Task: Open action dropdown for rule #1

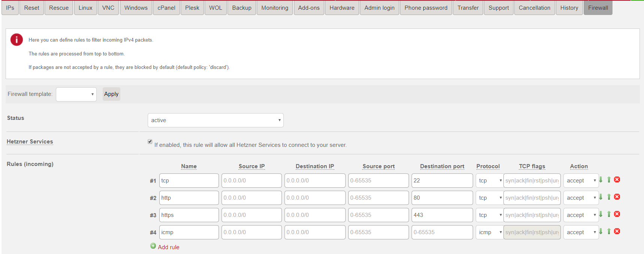Action: (581, 181)
